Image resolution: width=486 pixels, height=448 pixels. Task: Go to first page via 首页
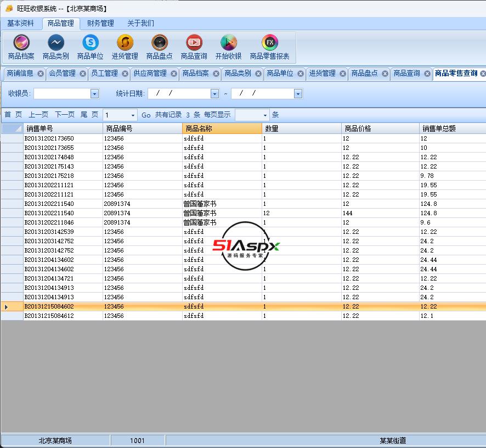tap(13, 115)
